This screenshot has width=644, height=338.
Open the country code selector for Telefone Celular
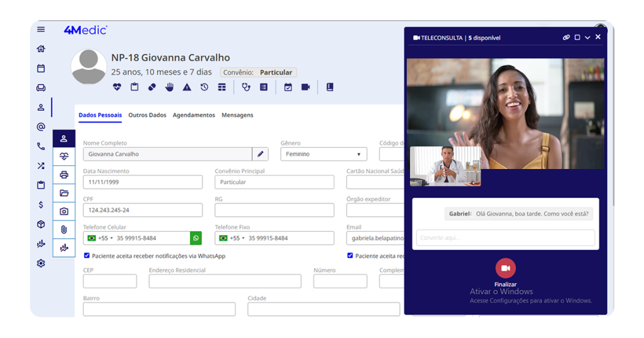point(101,238)
